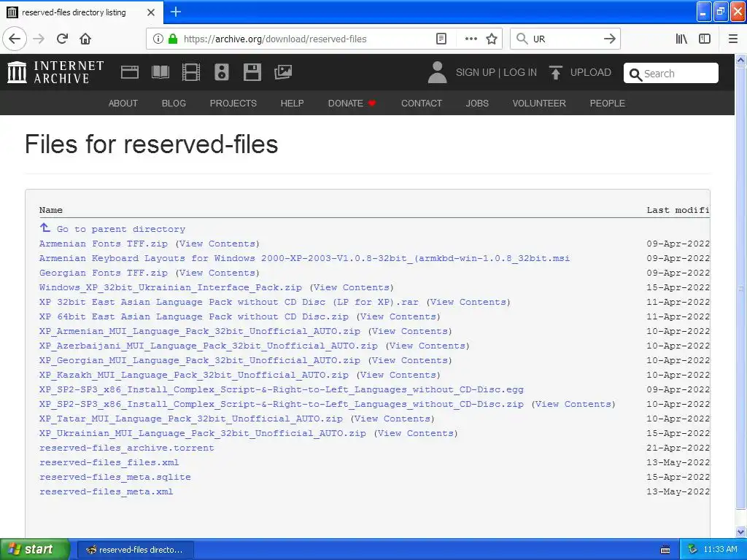
Task: Go back with the browser back arrow
Action: tap(15, 39)
